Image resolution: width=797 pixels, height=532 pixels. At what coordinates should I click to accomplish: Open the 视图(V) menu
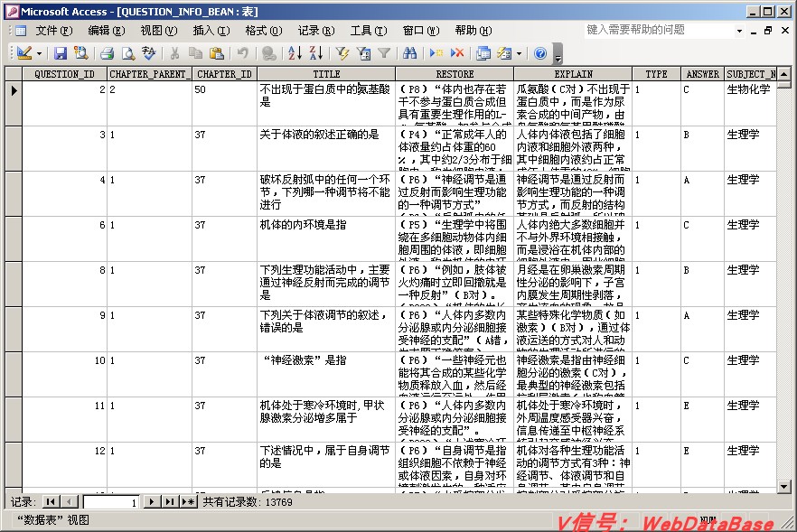tap(159, 31)
